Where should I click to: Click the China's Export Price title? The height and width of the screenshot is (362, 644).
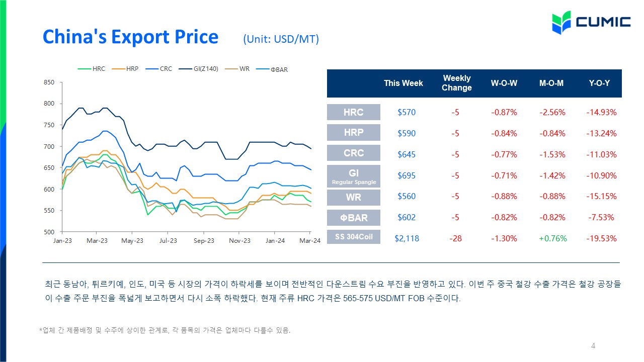pos(131,37)
